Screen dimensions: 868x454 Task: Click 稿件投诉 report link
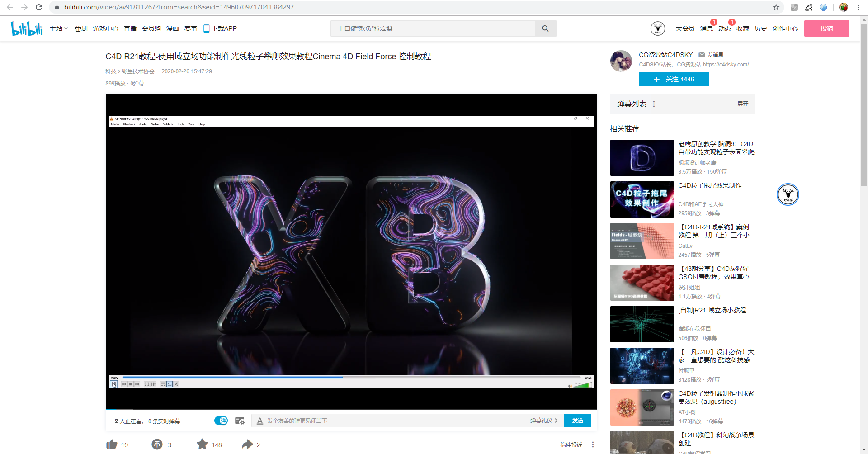[571, 445]
